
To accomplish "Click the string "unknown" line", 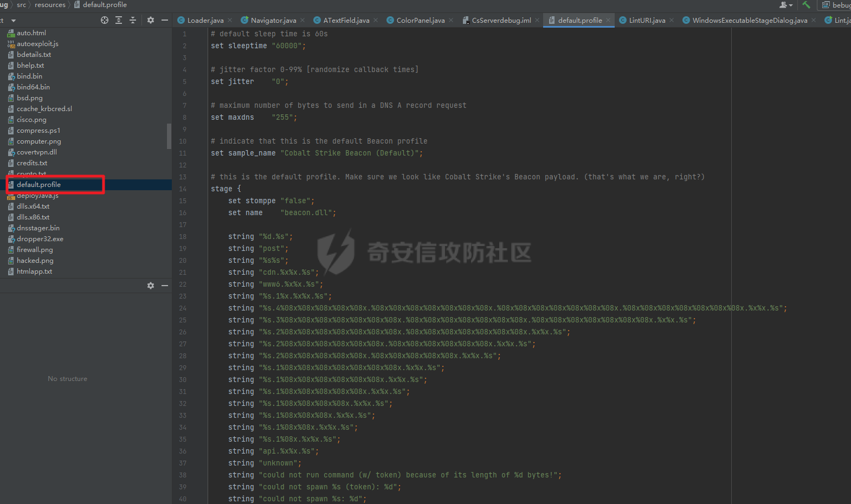I will [265, 463].
